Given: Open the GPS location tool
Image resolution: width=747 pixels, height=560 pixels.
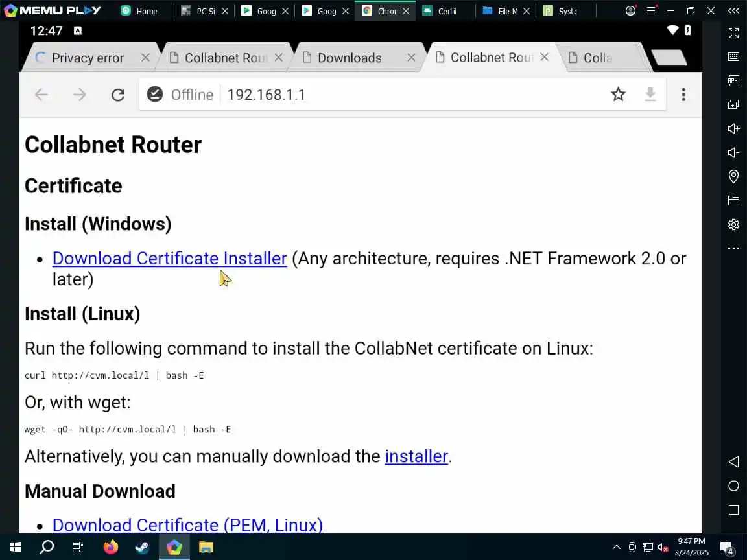Looking at the screenshot, I should (733, 176).
